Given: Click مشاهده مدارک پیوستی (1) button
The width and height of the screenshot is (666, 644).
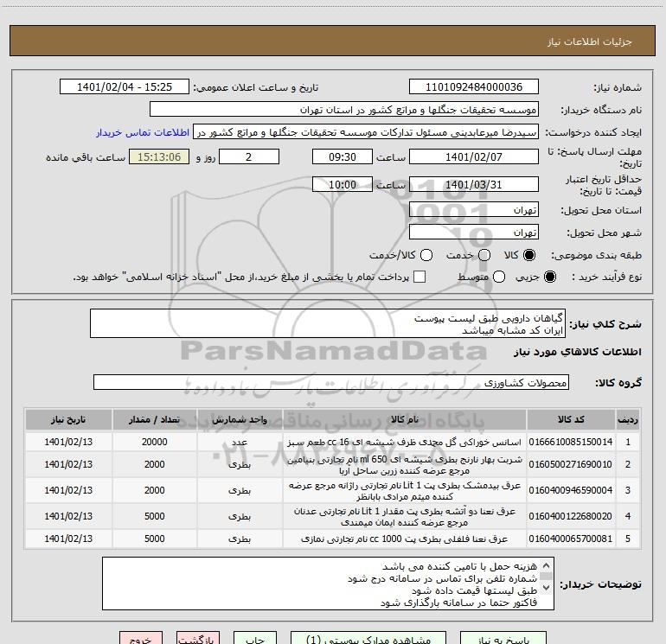Looking at the screenshot, I should click(x=368, y=638).
